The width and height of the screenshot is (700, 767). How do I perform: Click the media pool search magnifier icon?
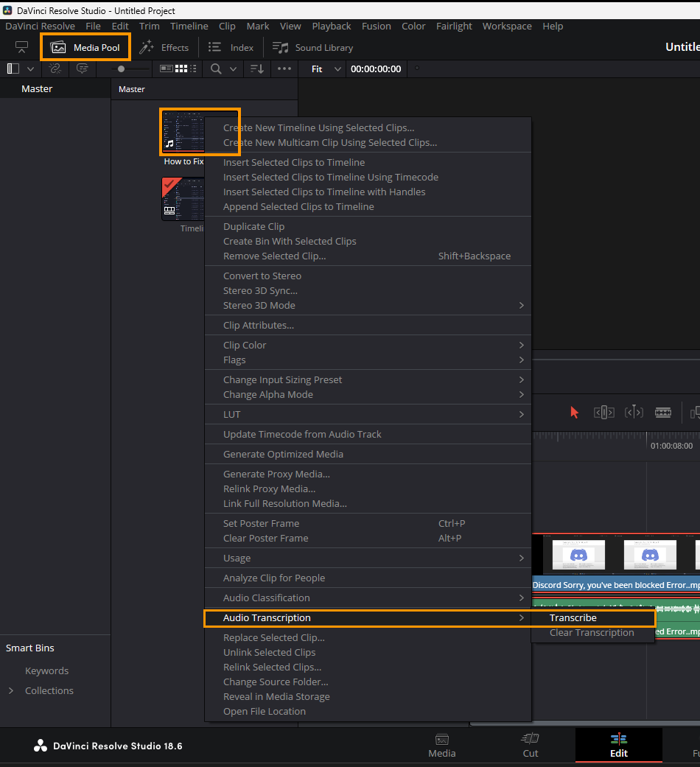216,69
